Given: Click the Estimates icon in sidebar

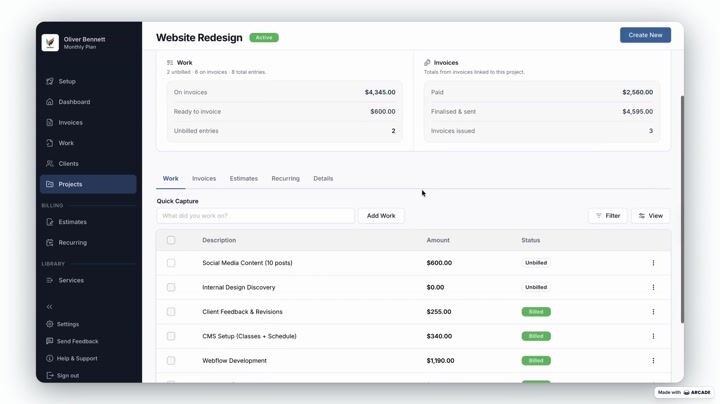Looking at the screenshot, I should click(50, 222).
